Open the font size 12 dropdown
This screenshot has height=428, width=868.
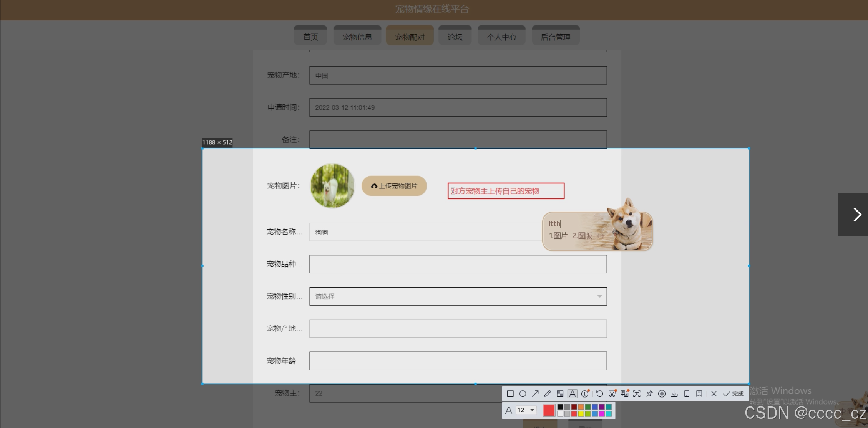pyautogui.click(x=526, y=410)
